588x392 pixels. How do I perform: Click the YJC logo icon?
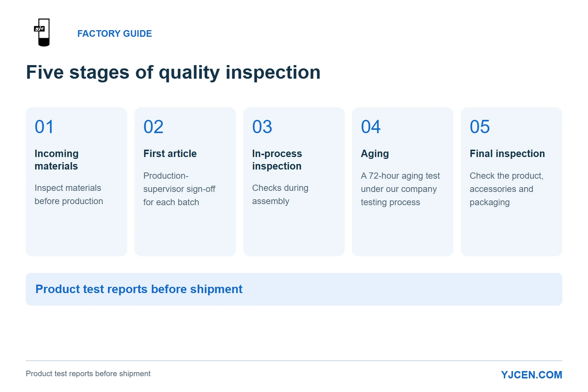(42, 33)
